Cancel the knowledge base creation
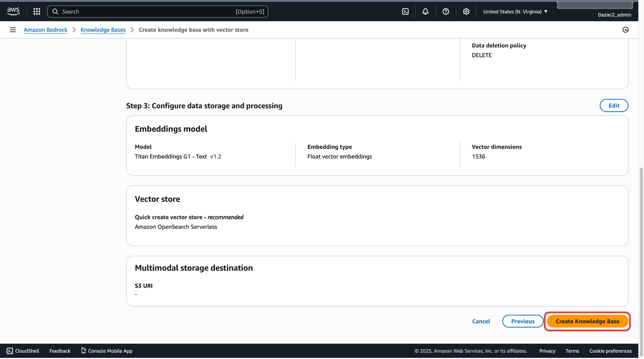The height and width of the screenshot is (359, 644). [481, 321]
